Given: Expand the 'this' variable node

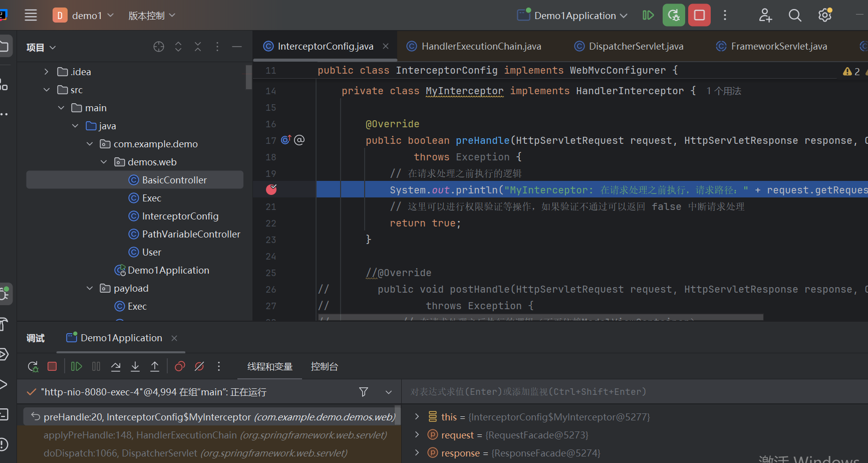Looking at the screenshot, I should pyautogui.click(x=417, y=417).
